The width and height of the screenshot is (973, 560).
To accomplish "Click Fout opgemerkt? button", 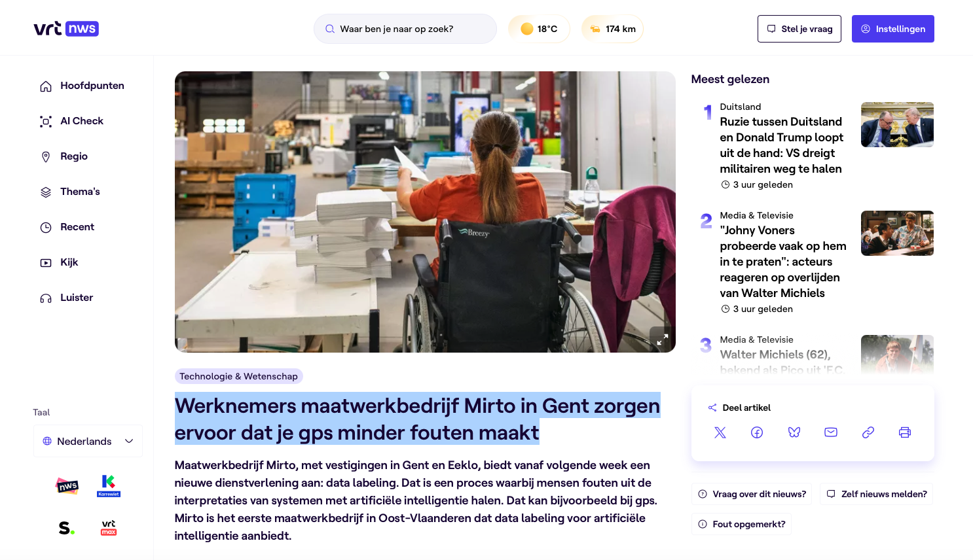I will click(742, 524).
